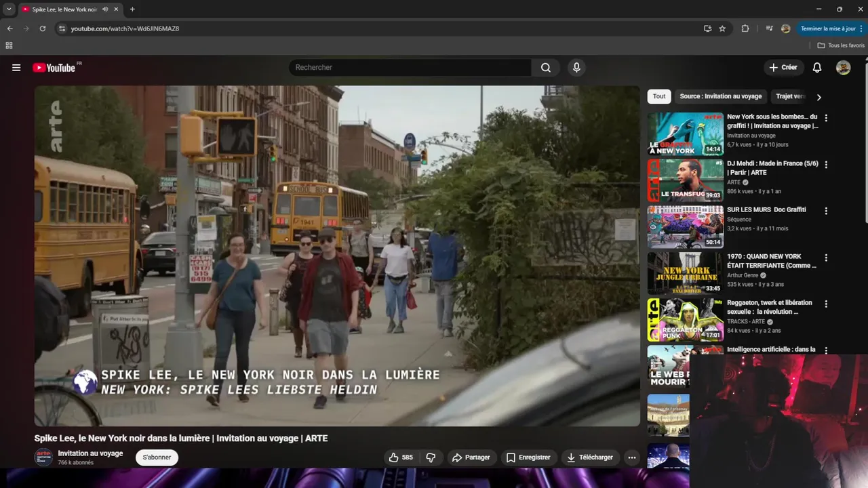This screenshot has height=488, width=868.
Task: Click the Enregistrer save button
Action: (x=528, y=457)
